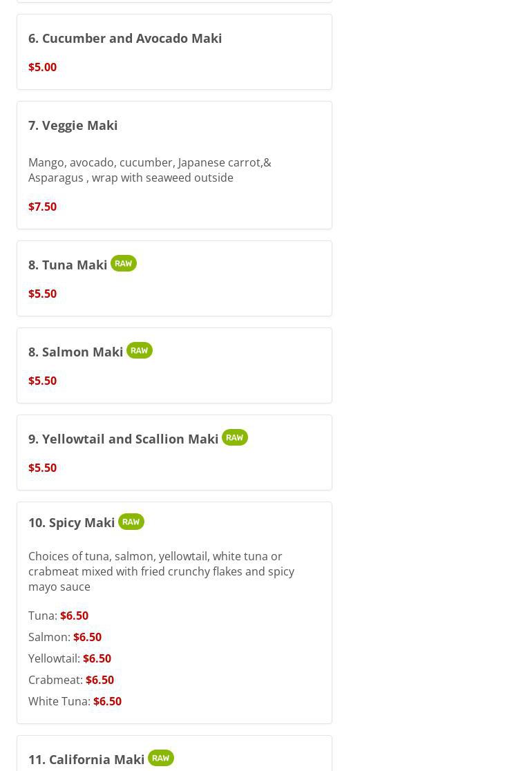Open Cucumber and Avocado Maki item
Viewport: 532px width, 771px height.
tap(125, 38)
